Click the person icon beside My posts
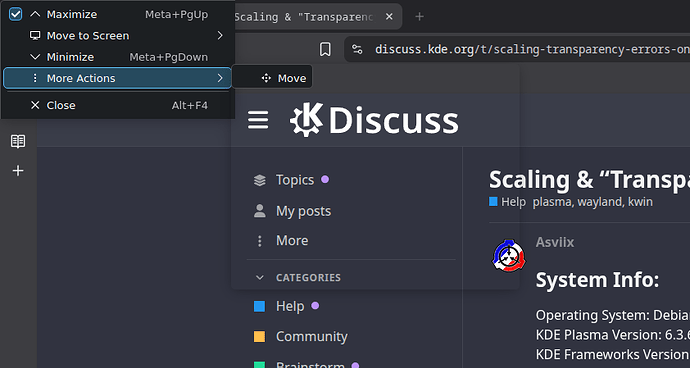The image size is (690, 368). [260, 211]
